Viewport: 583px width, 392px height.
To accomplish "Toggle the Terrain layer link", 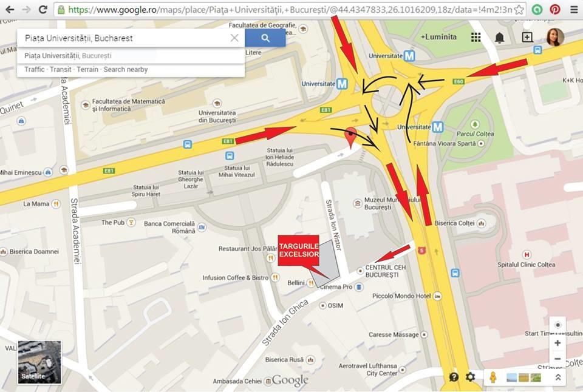I will pyautogui.click(x=87, y=70).
